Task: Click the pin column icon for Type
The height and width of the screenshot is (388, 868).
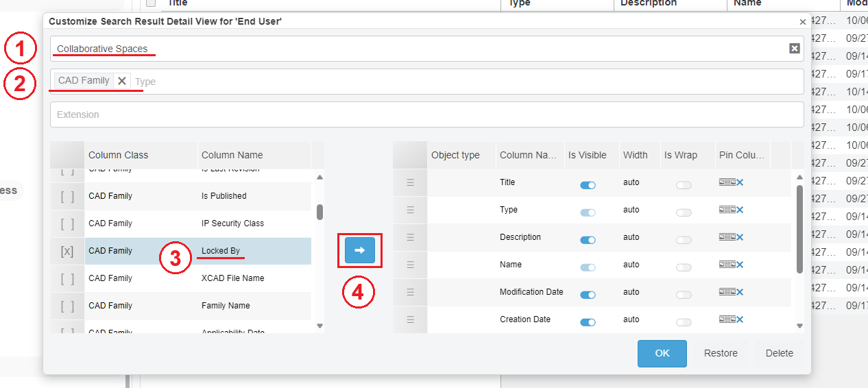Action: tap(727, 210)
